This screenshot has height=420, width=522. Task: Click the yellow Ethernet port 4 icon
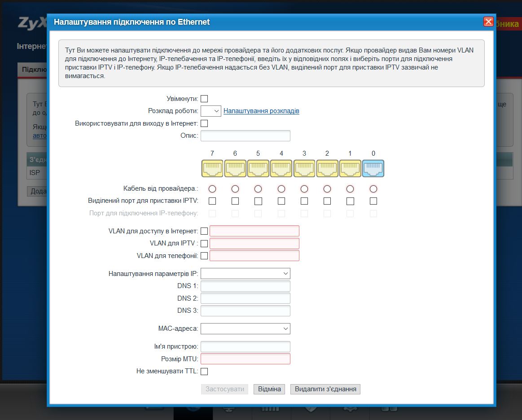click(281, 168)
